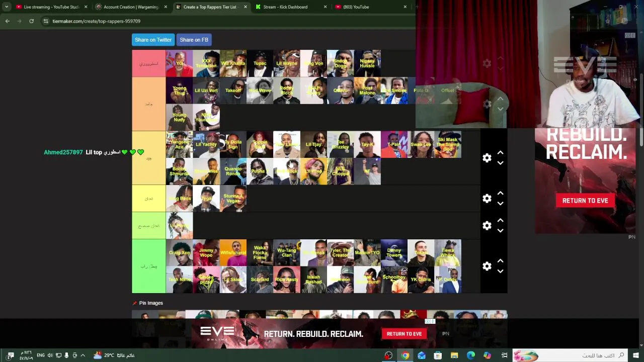Select the Tupac image in the top tier
644x362 pixels.
click(x=260, y=63)
